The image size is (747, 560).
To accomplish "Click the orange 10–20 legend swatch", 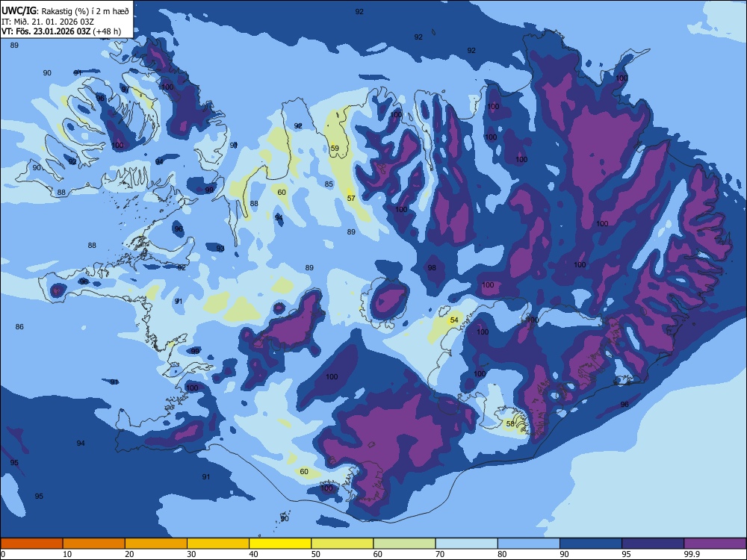I will 94,544.
